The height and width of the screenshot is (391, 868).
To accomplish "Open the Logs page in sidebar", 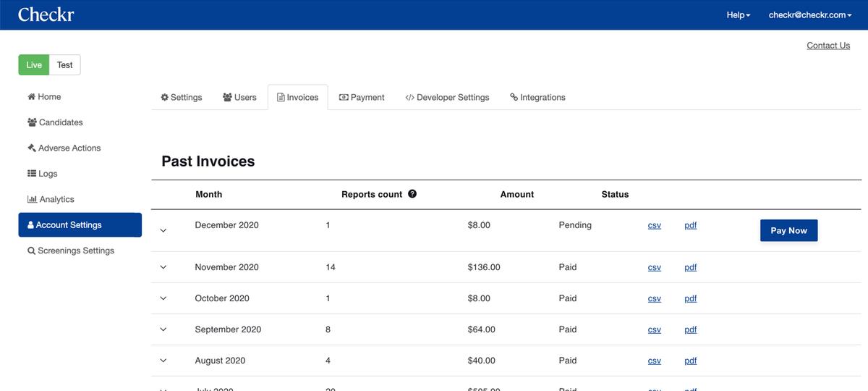I will click(x=42, y=174).
